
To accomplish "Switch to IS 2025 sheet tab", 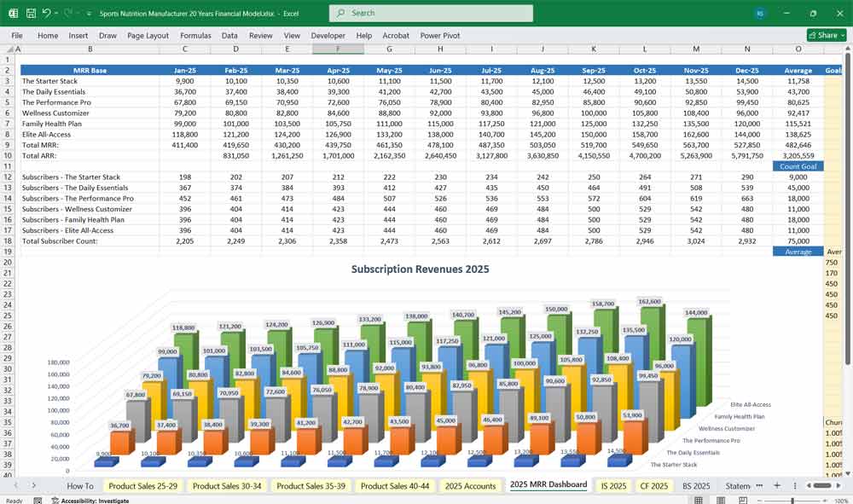I will [614, 485].
